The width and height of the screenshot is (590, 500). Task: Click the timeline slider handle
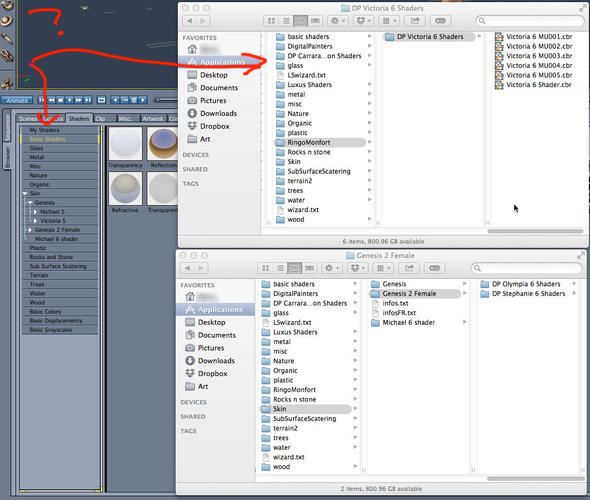[157, 100]
